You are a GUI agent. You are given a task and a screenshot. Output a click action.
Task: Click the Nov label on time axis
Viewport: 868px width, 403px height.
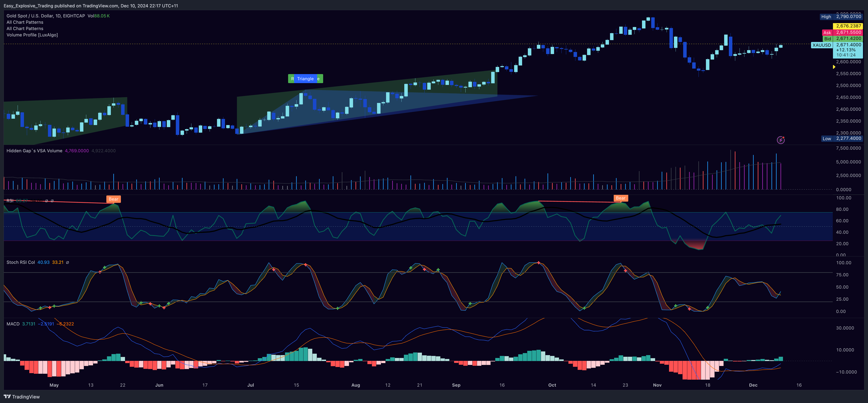(x=657, y=385)
